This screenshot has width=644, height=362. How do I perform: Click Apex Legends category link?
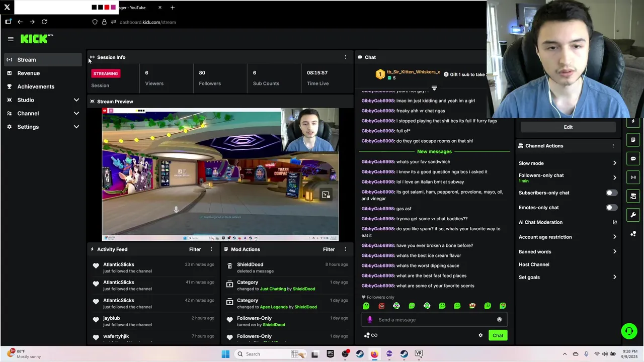click(274, 307)
